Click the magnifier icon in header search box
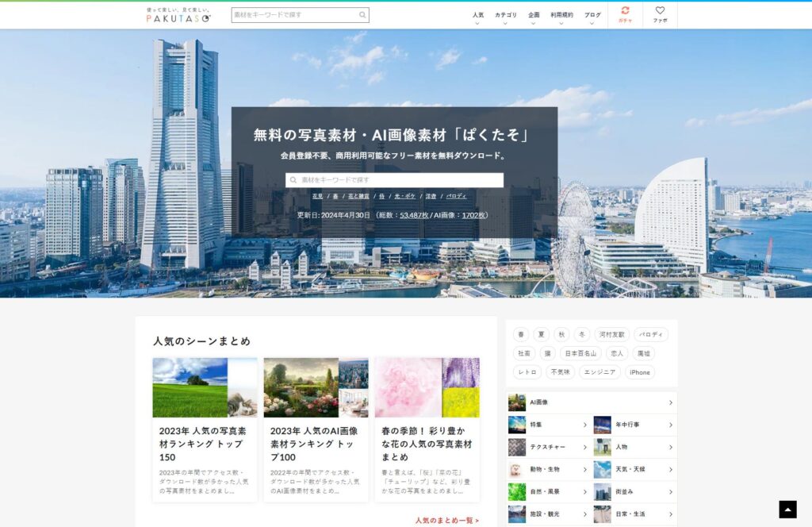This screenshot has height=527, width=812. (362, 15)
